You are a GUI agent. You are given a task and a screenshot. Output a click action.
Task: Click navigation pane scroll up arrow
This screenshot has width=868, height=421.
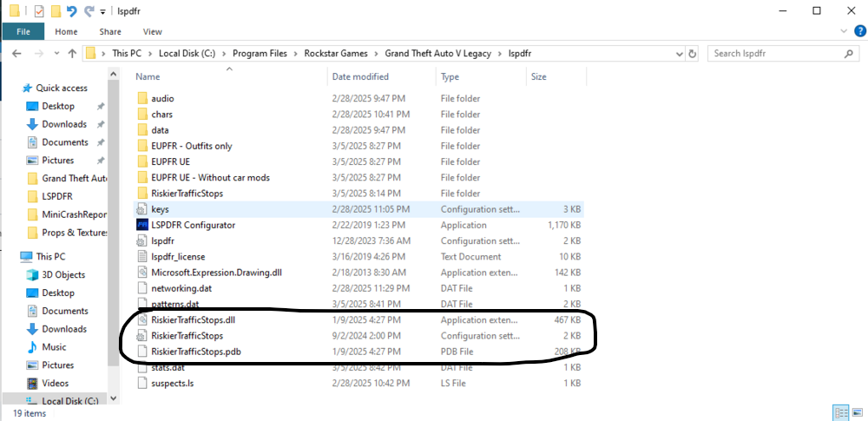[x=113, y=74]
